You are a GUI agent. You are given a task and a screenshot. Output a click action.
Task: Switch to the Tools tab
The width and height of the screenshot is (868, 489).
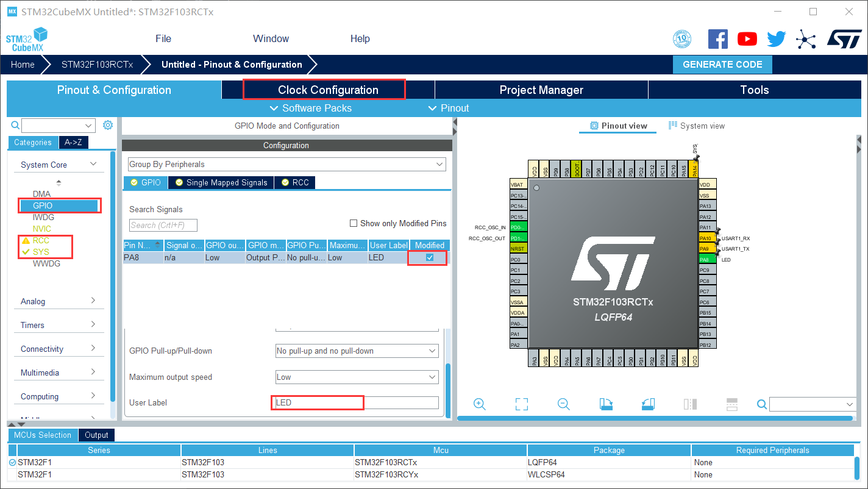coord(755,90)
